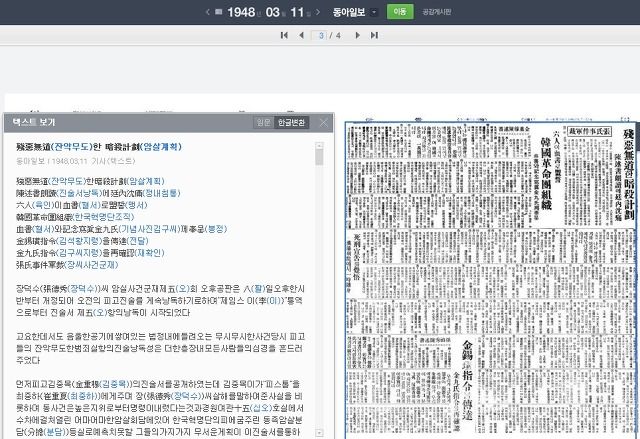Click the subheading line with 장씨사건군재
This screenshot has width=640, height=439.
pyautogui.click(x=67, y=265)
